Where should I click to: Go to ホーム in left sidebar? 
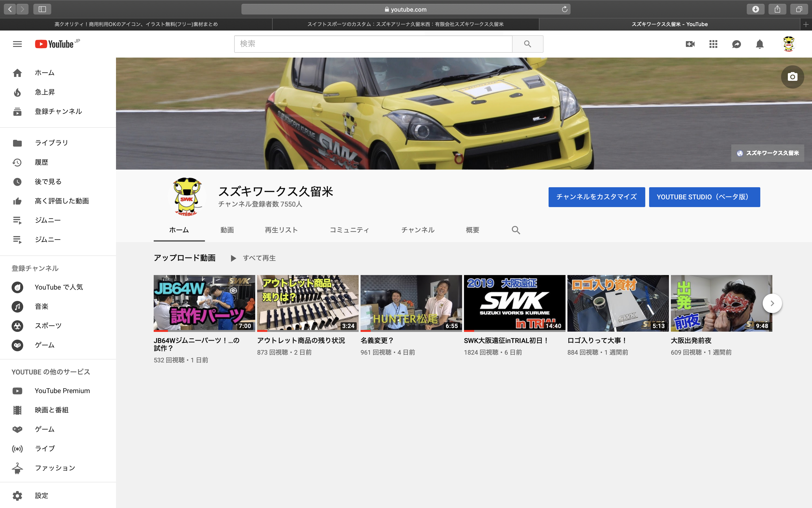(58, 73)
